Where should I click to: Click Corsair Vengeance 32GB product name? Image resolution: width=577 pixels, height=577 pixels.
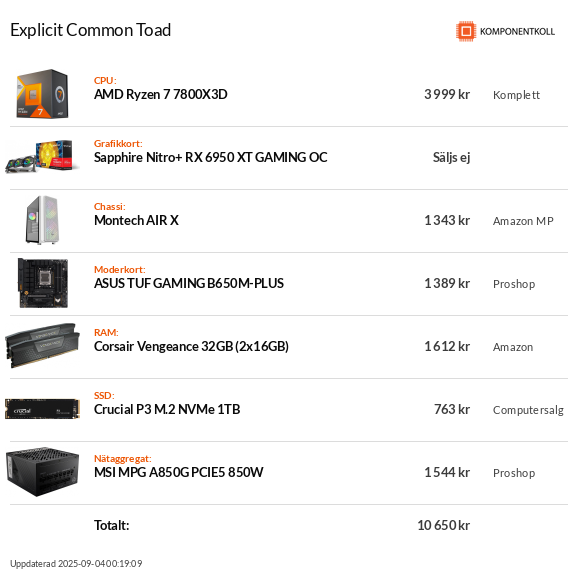191,346
